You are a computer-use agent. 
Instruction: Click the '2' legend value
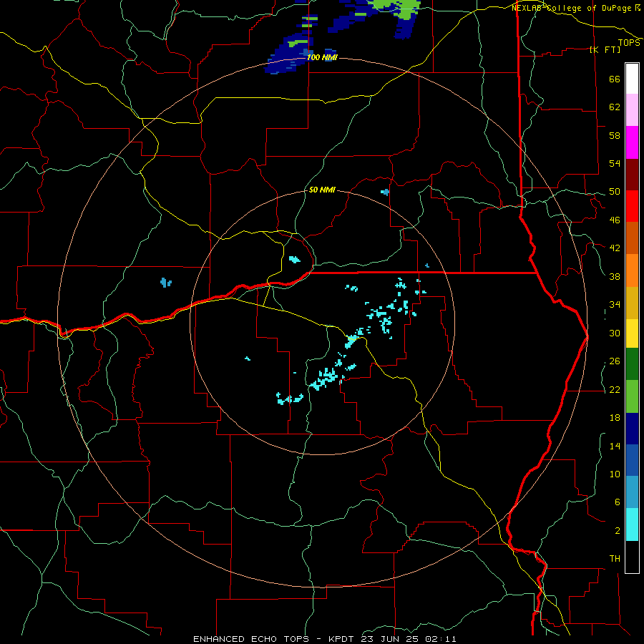coord(618,531)
